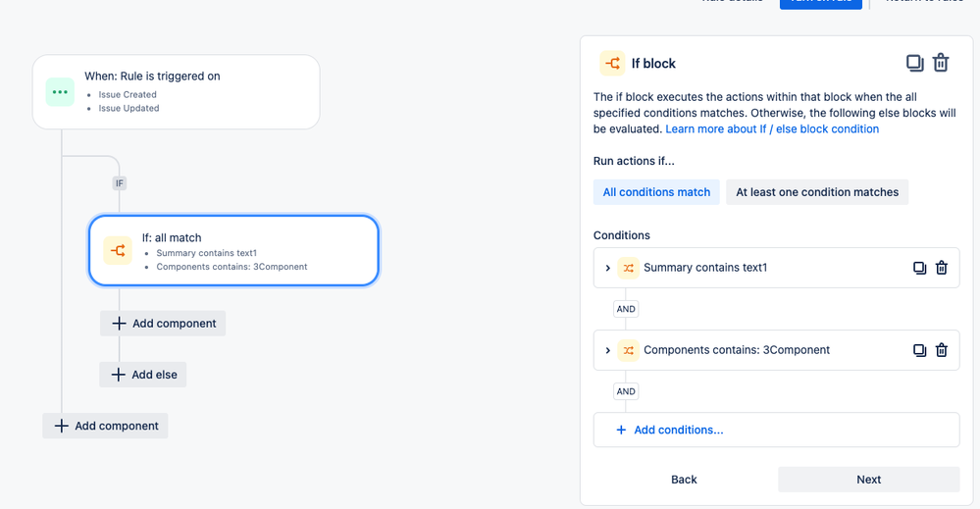Delete the Components contains 3Component condition
Image resolution: width=980 pixels, height=509 pixels.
click(x=941, y=350)
